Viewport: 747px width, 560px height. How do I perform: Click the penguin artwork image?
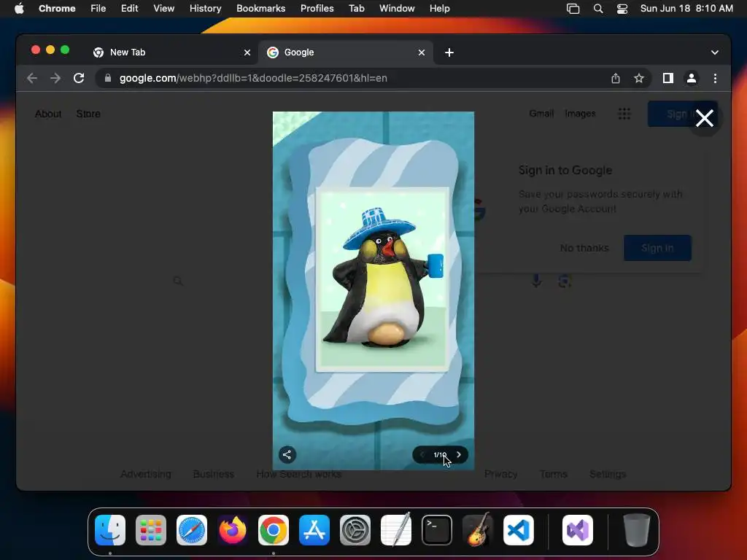pyautogui.click(x=383, y=280)
